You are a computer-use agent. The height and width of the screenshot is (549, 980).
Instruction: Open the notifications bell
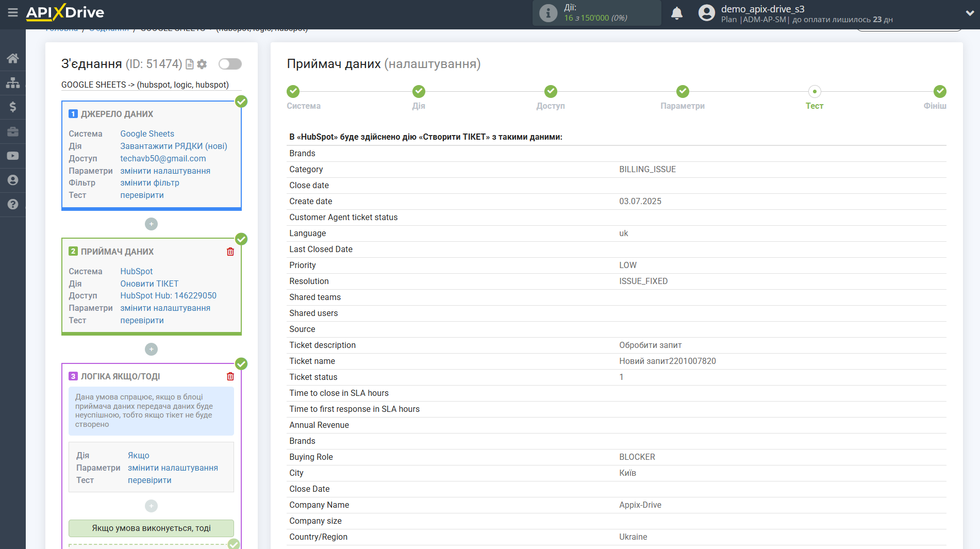tap(677, 13)
